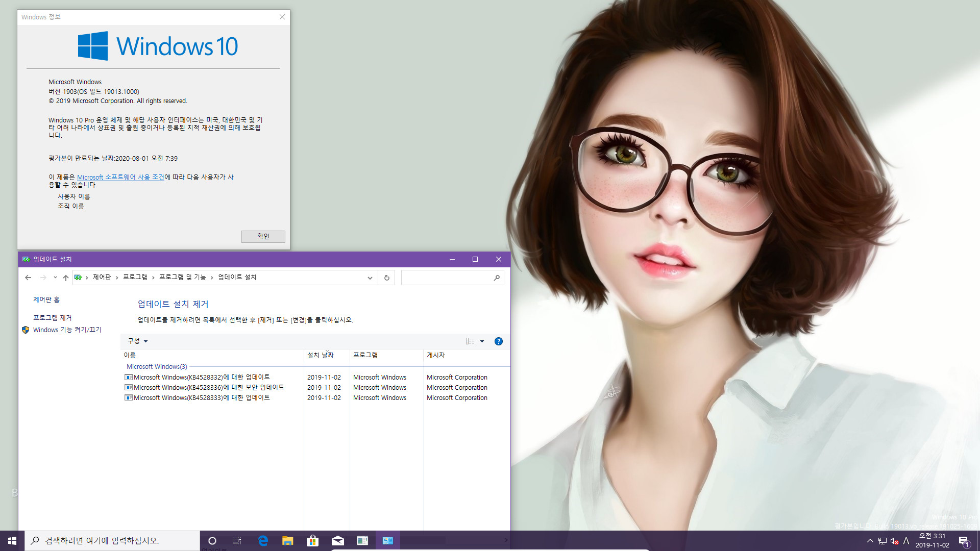Screen dimensions: 980x551
Task: Open 프로그램 제거 link
Action: (x=53, y=317)
